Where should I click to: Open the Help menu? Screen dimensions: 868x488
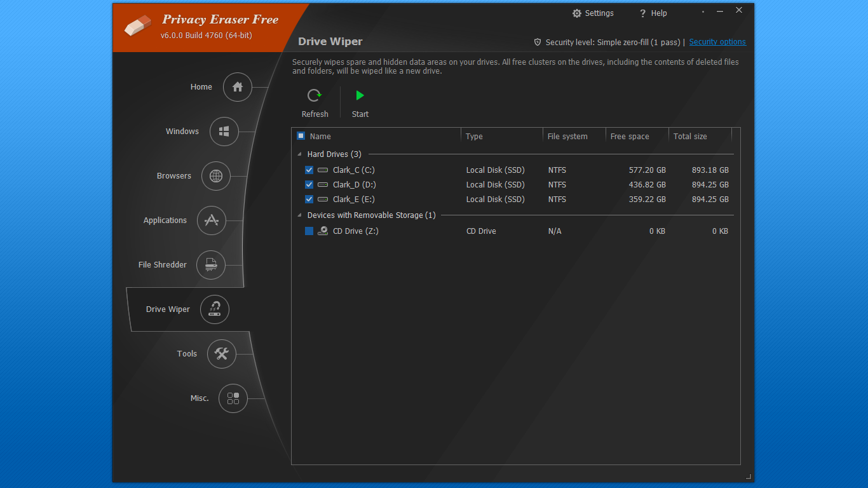[x=653, y=13]
